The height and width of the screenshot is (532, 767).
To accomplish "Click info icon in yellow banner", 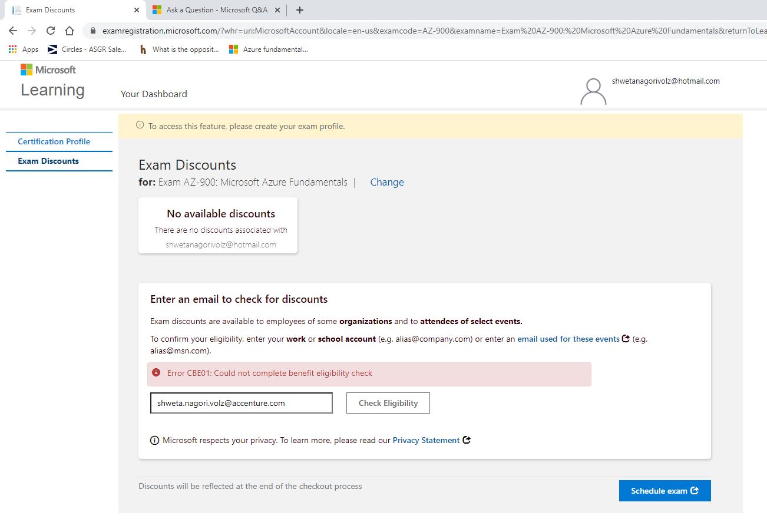I will point(140,125).
